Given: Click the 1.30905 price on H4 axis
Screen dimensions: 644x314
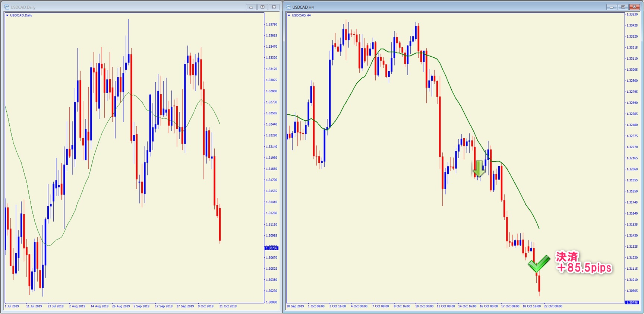Looking at the screenshot, I should [x=632, y=291].
